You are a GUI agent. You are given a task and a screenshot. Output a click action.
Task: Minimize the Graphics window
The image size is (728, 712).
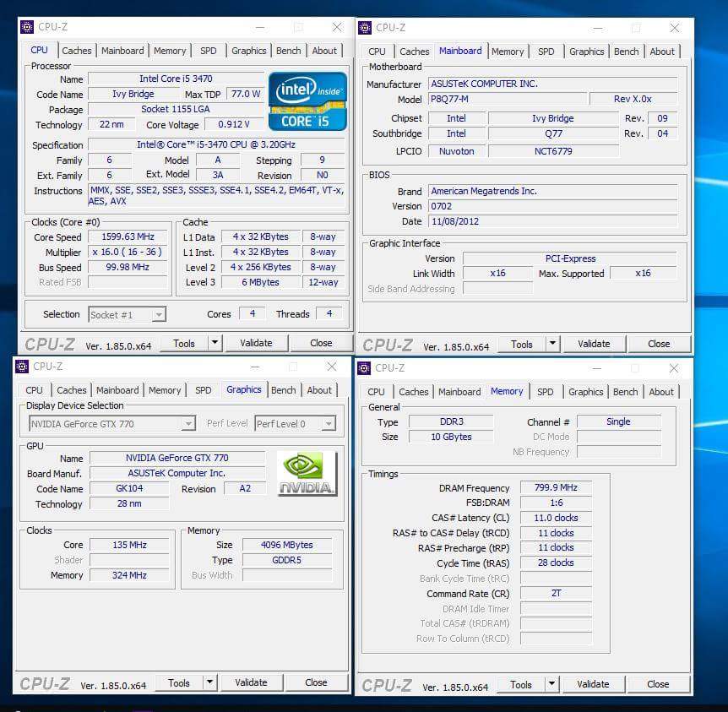[255, 367]
